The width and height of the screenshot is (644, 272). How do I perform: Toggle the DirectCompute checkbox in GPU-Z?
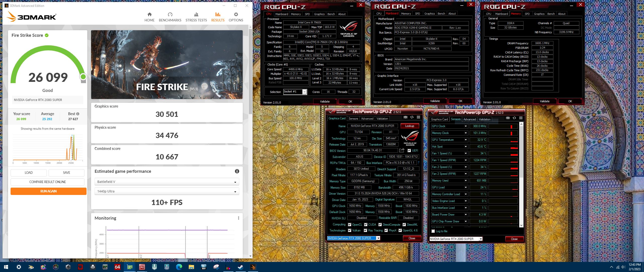tap(380, 225)
